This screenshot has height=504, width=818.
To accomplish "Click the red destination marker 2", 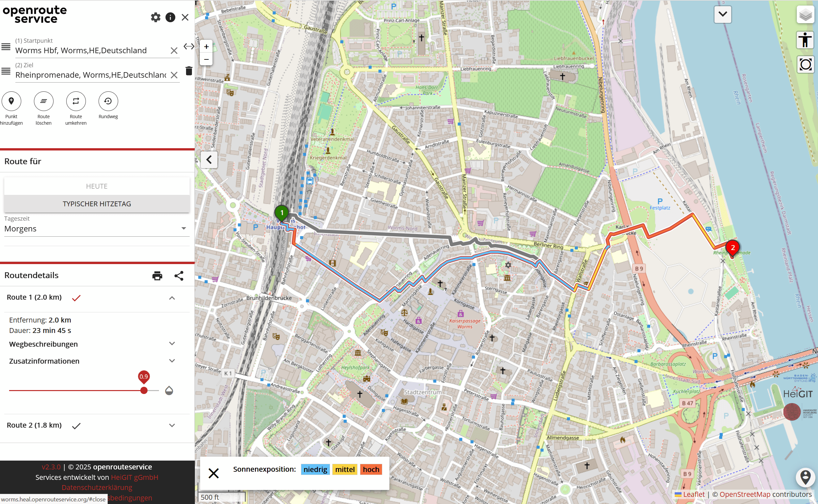I will (x=732, y=249).
